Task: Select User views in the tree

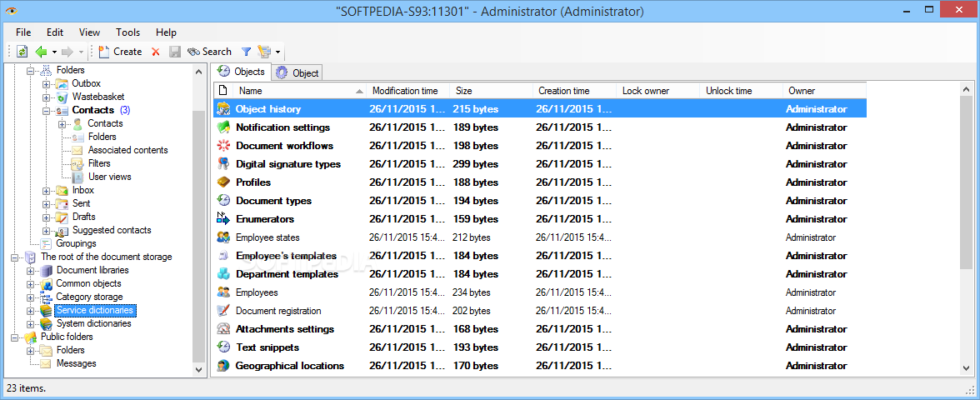Action: 110,177
